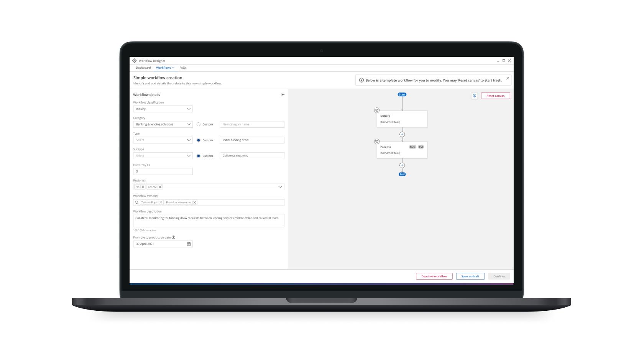
Task: Click the search icon in Workflow owner(s) field
Action: click(x=137, y=202)
